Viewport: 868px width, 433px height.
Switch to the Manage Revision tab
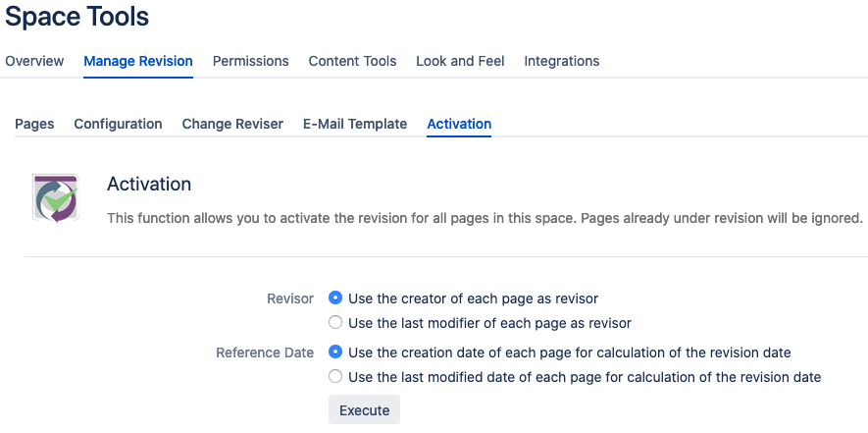(138, 61)
